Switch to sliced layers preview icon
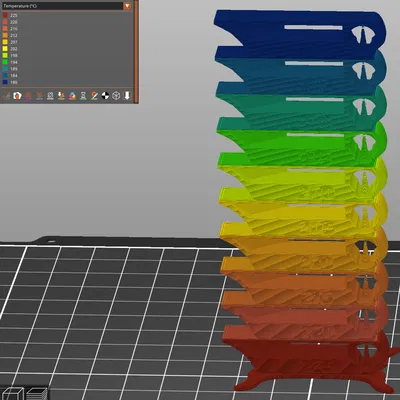 point(37,394)
